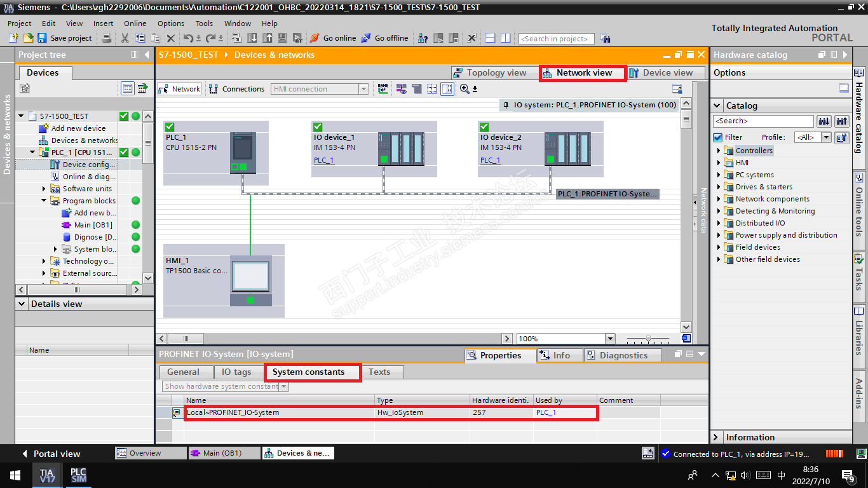Image resolution: width=868 pixels, height=488 pixels.
Task: Switch to the Diagnostics tab
Action: point(623,355)
